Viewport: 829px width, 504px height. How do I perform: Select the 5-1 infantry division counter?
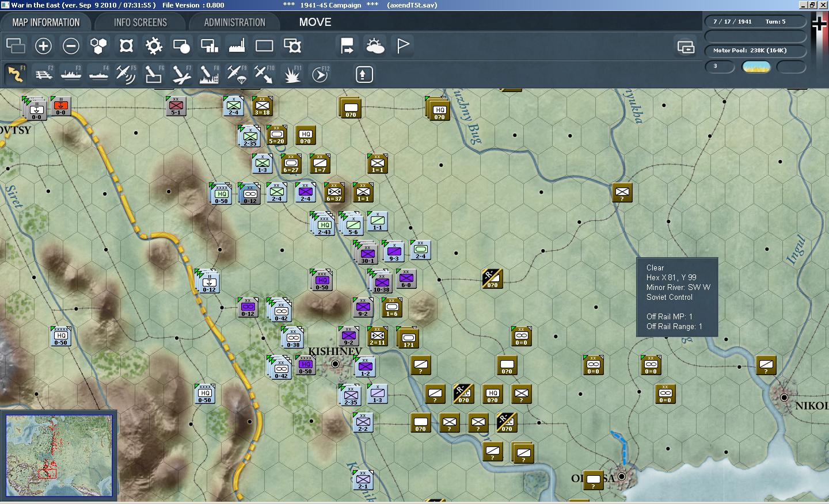176,106
